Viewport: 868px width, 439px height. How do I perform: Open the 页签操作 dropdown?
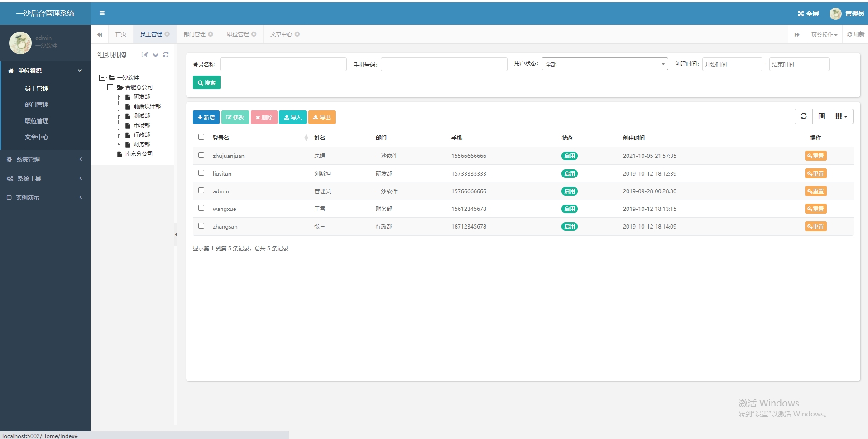pos(824,34)
